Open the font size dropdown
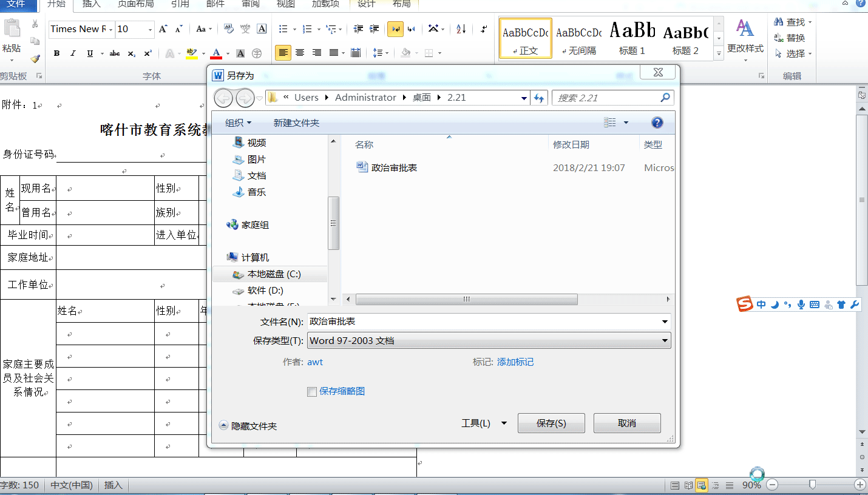Image resolution: width=868 pixels, height=495 pixels. click(151, 29)
